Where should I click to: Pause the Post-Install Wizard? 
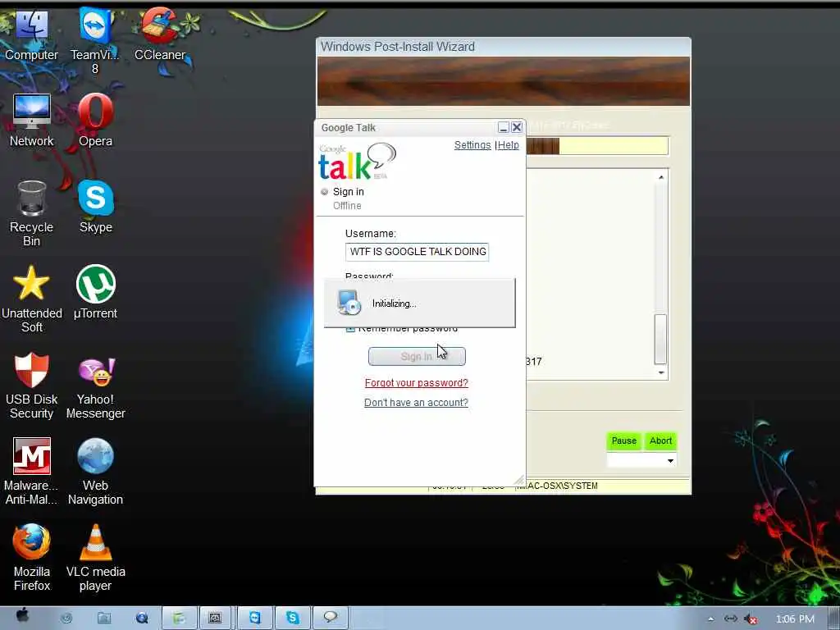pos(624,441)
